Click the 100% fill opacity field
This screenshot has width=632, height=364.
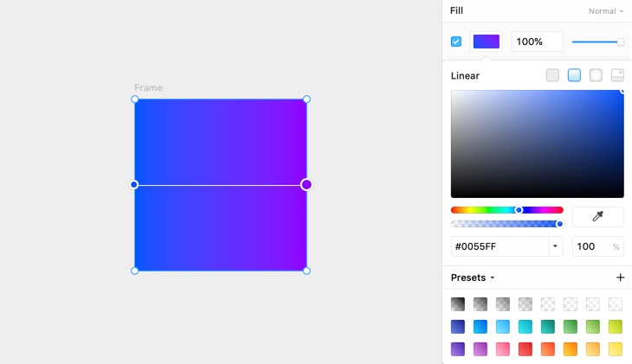coord(537,42)
